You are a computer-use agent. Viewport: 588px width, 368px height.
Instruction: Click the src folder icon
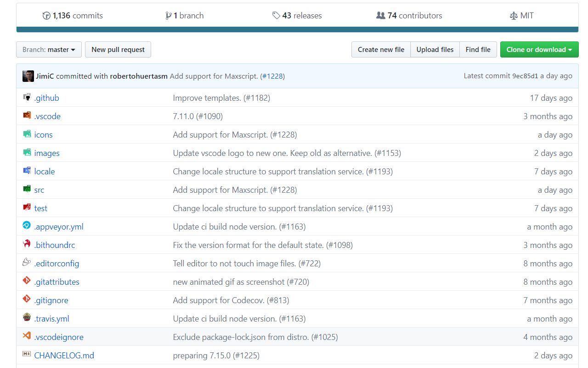tap(27, 190)
